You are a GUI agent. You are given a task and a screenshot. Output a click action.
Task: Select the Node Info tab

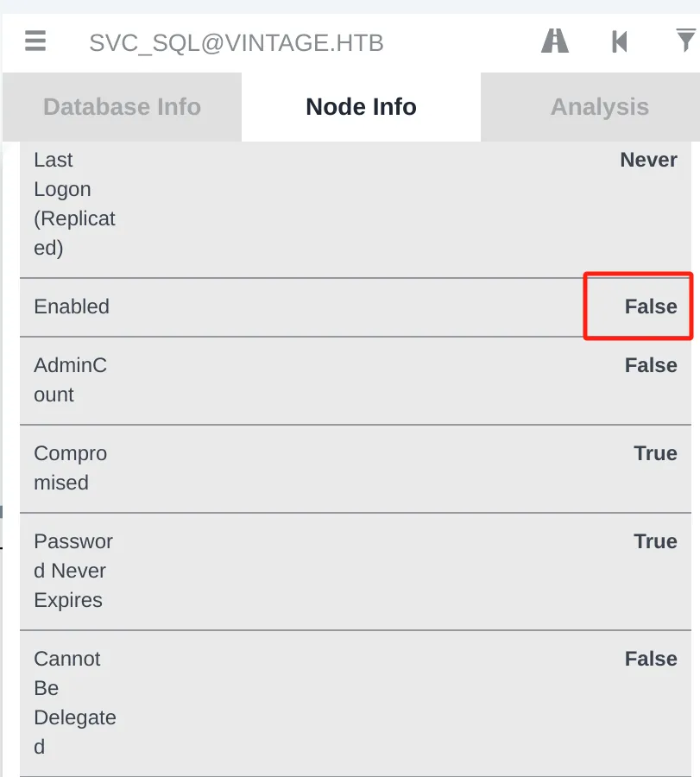click(x=361, y=107)
